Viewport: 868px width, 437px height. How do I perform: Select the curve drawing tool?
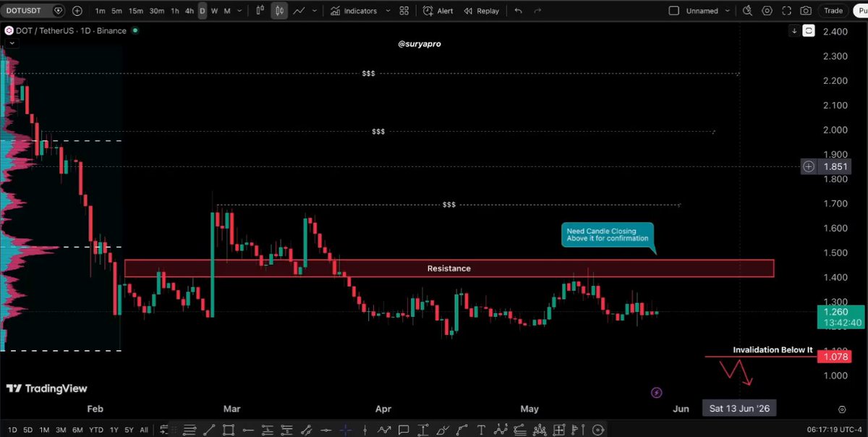point(461,429)
